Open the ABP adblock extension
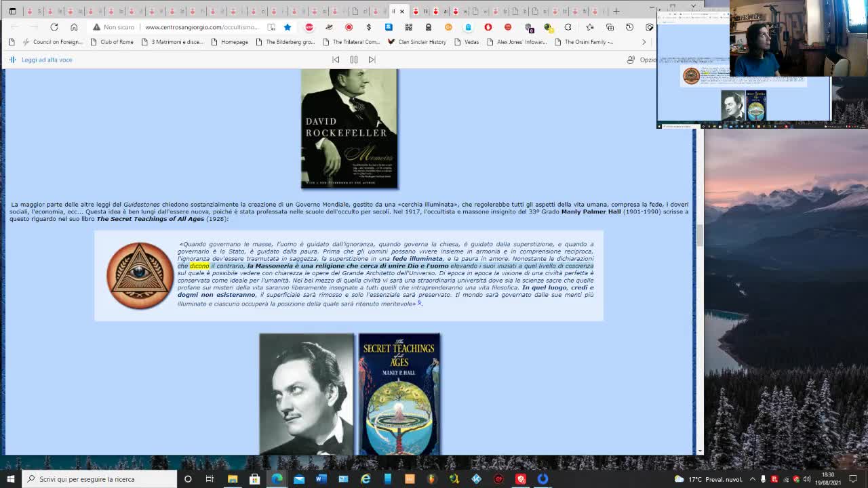This screenshot has height=488, width=868. [309, 27]
